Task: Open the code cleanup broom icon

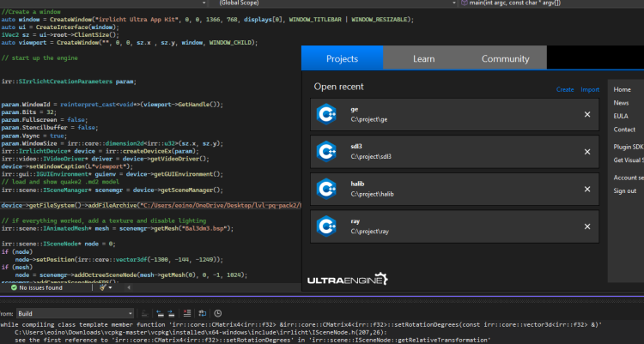Action: [103, 287]
